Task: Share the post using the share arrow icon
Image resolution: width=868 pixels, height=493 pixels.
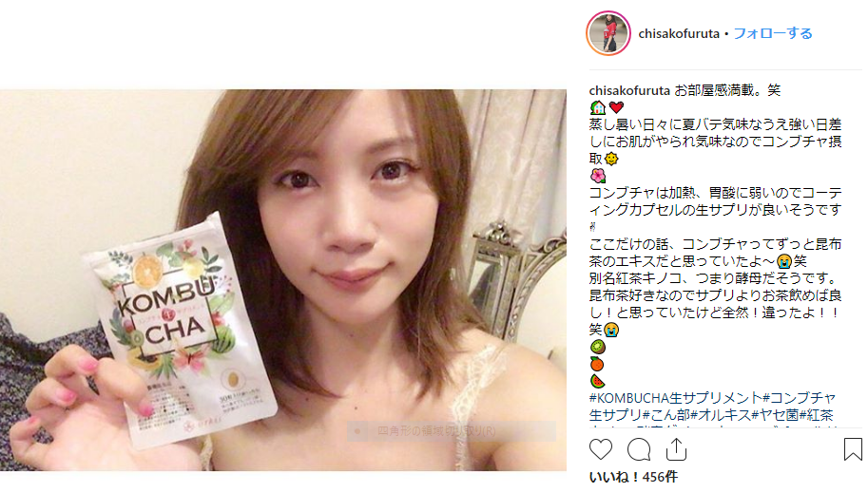Action: coord(676,449)
